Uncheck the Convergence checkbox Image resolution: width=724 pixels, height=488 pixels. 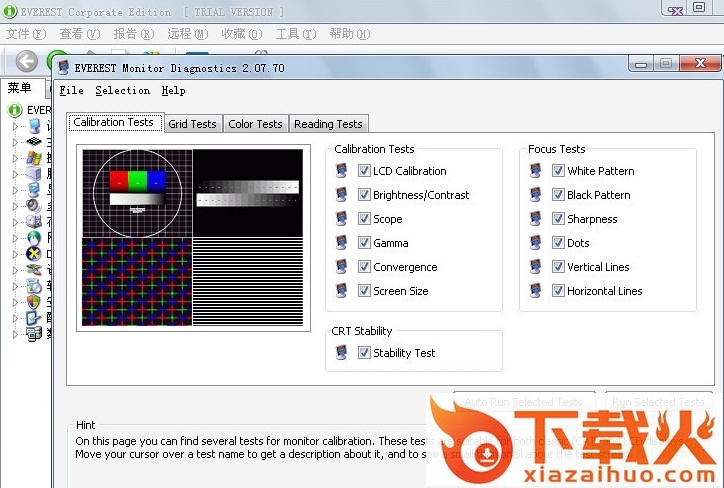tap(364, 267)
